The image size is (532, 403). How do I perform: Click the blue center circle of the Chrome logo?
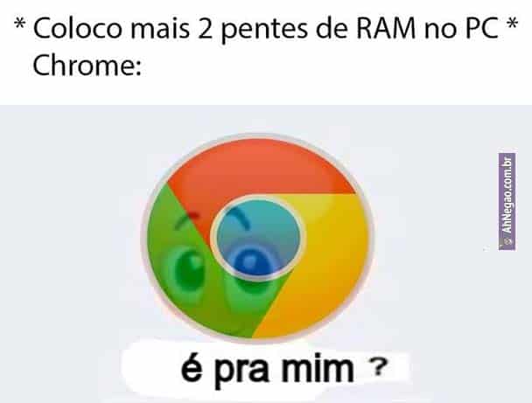258,238
